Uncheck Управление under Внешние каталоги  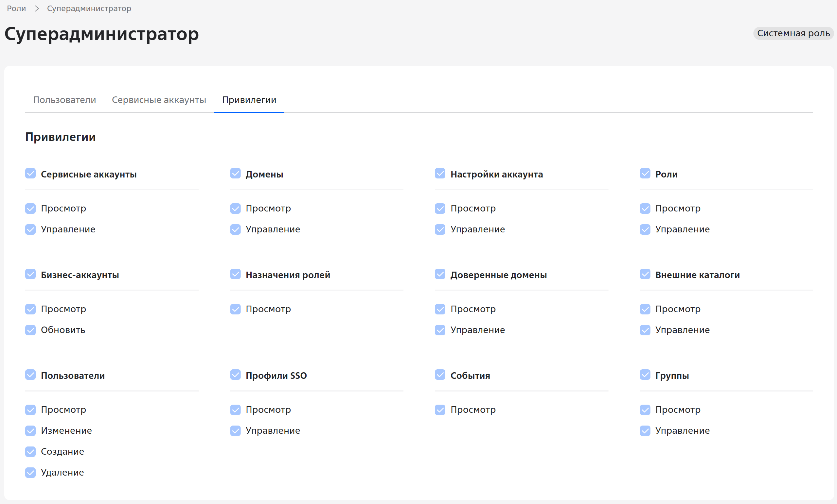tap(645, 330)
